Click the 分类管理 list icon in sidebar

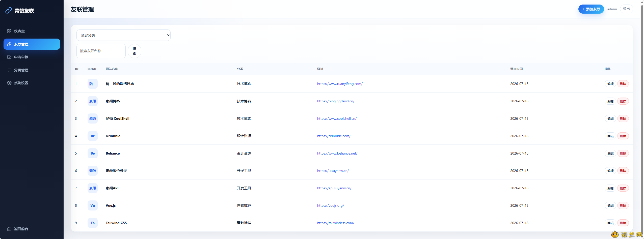coord(9,70)
